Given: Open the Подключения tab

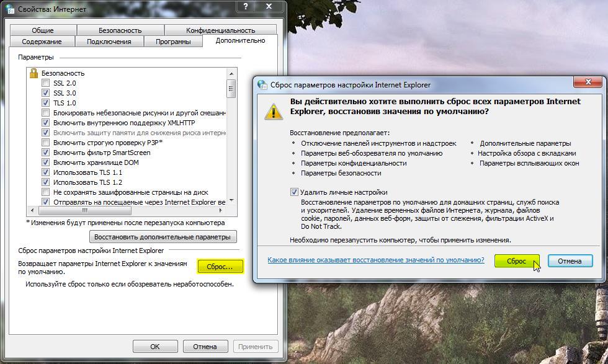Looking at the screenshot, I should click(x=109, y=42).
